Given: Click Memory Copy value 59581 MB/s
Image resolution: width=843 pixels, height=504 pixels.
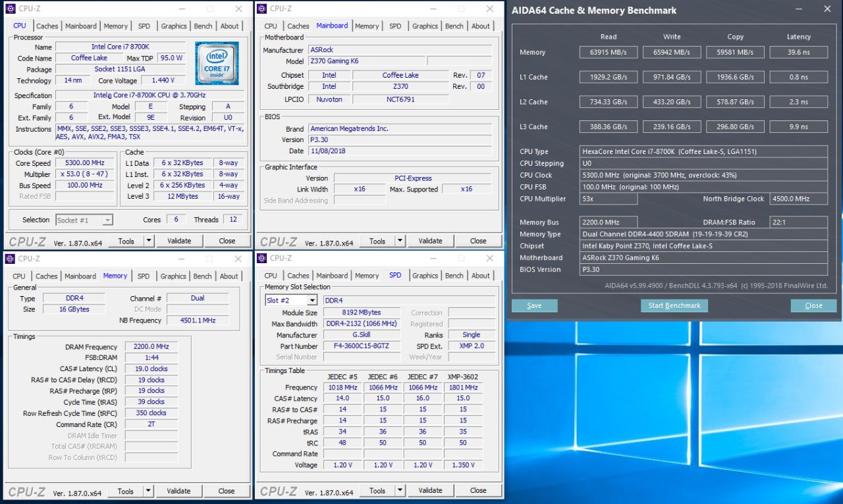Looking at the screenshot, I should click(x=735, y=52).
